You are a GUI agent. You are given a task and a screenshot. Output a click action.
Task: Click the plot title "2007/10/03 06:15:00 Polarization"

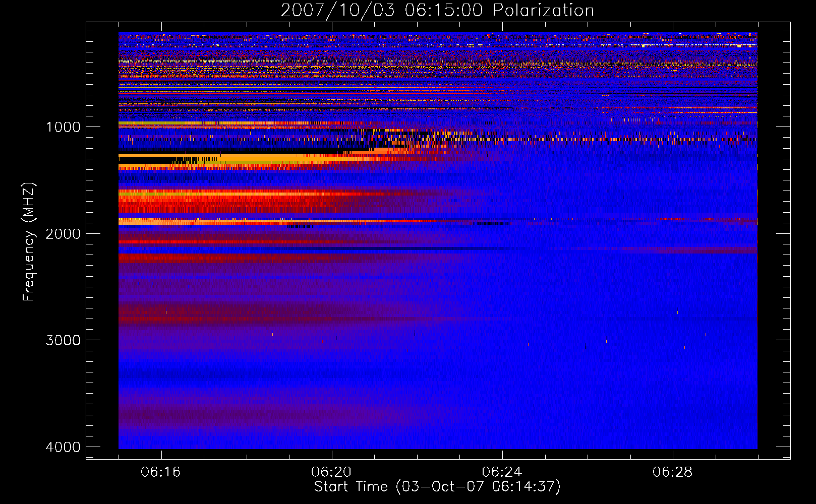[437, 10]
